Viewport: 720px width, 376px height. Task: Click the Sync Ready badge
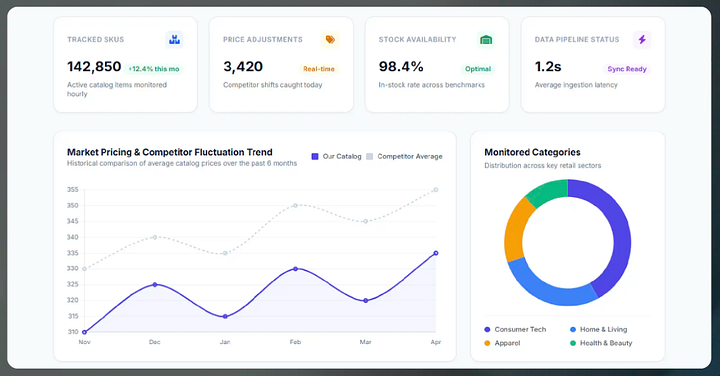click(627, 69)
